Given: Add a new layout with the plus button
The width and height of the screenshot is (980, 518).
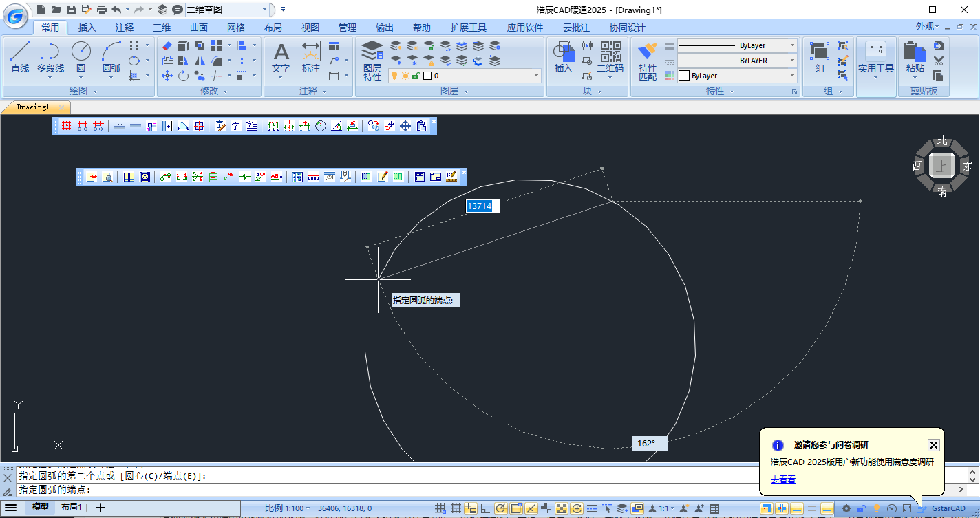Looking at the screenshot, I should click(x=100, y=508).
